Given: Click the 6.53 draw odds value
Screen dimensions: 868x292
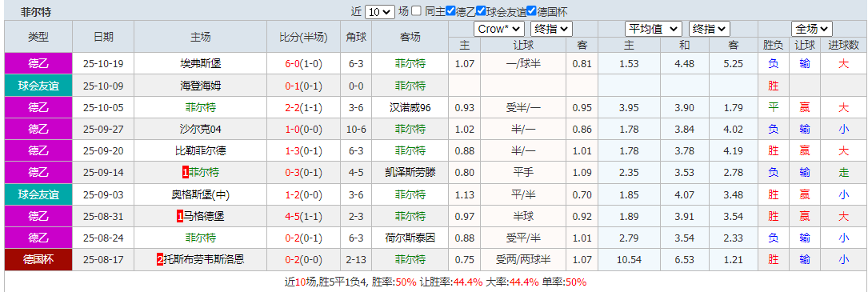Looking at the screenshot, I should coord(685,258).
